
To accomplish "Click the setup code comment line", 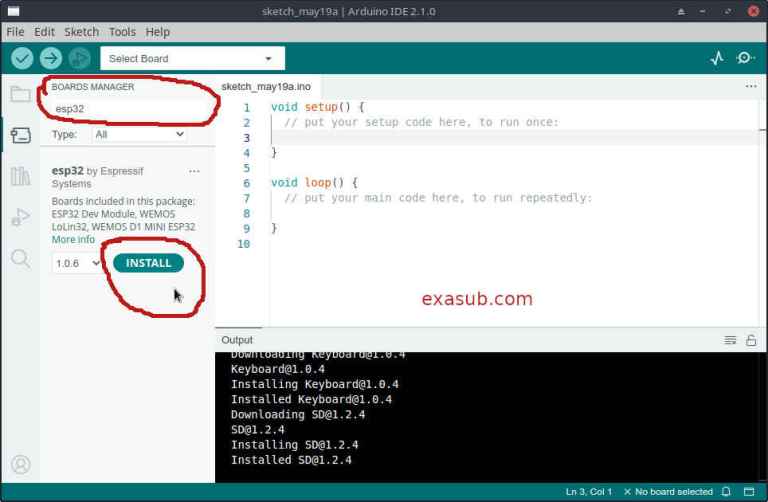I will [421, 122].
